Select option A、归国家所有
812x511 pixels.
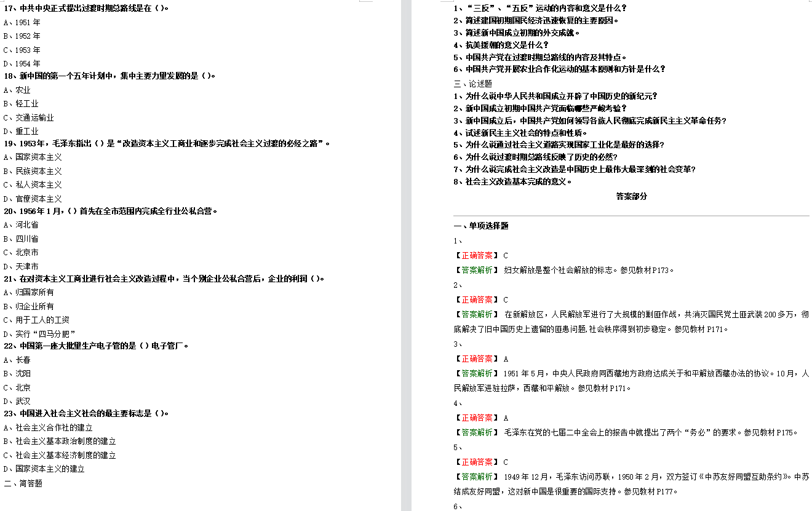click(x=29, y=293)
